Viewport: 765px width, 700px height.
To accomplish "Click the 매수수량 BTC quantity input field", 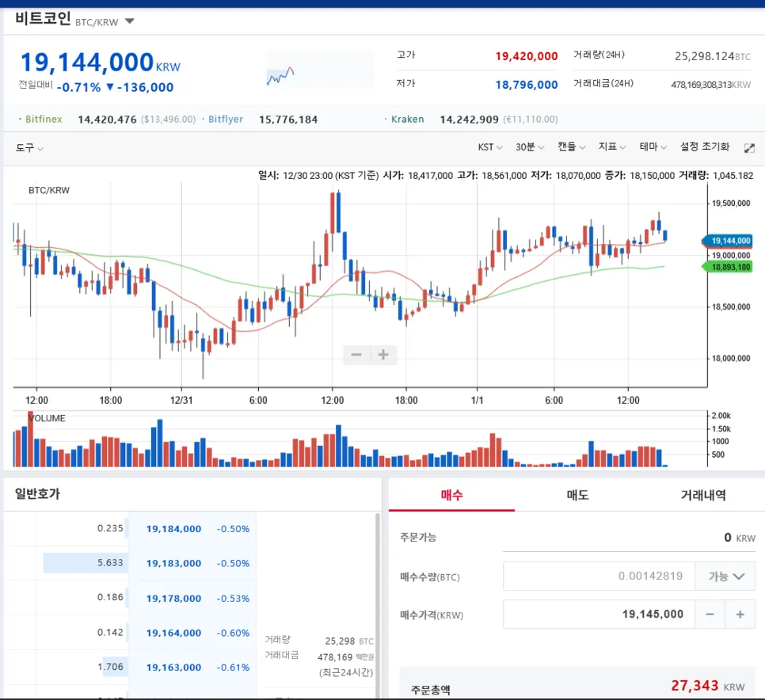I will [599, 576].
